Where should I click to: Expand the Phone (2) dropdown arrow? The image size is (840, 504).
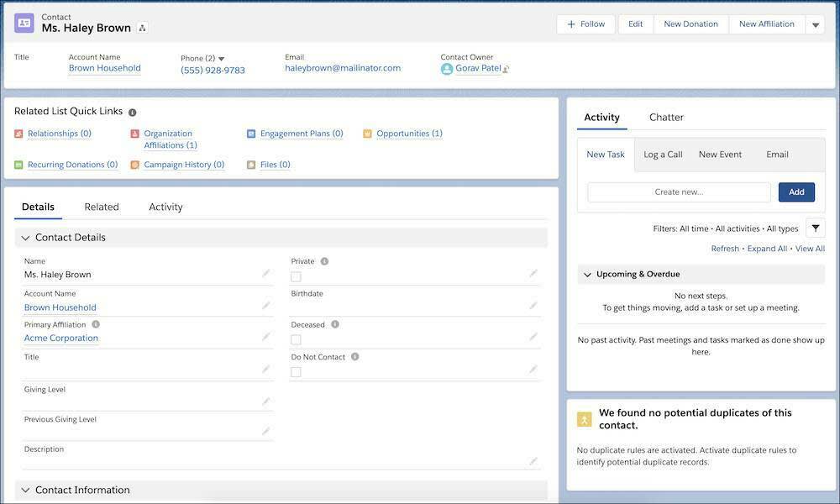tap(221, 59)
